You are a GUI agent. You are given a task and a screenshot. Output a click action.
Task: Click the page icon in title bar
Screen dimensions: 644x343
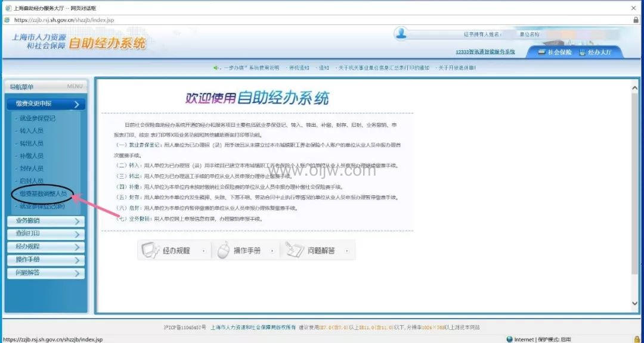7,8
